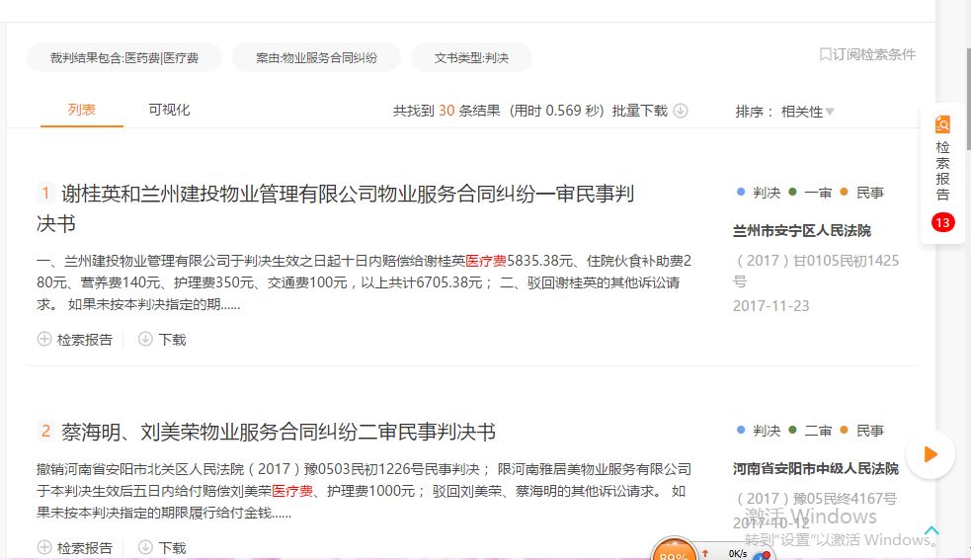This screenshot has height=560, width=971.
Task: Click case number (2017)豫05民终4167号
Action: (x=816, y=498)
